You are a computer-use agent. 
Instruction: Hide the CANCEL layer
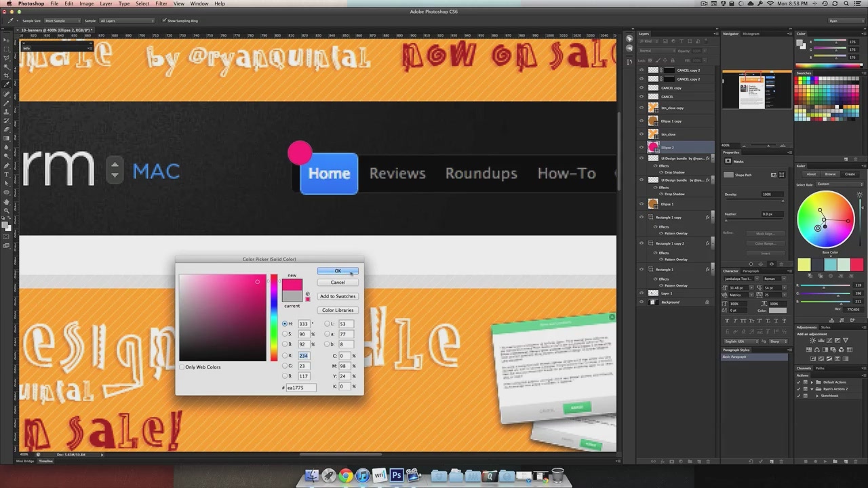pyautogui.click(x=642, y=96)
